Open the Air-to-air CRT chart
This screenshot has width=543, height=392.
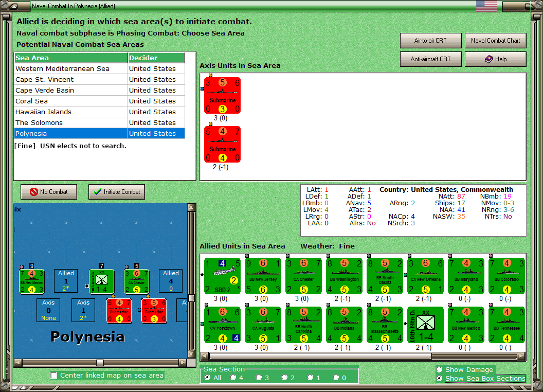pyautogui.click(x=430, y=41)
